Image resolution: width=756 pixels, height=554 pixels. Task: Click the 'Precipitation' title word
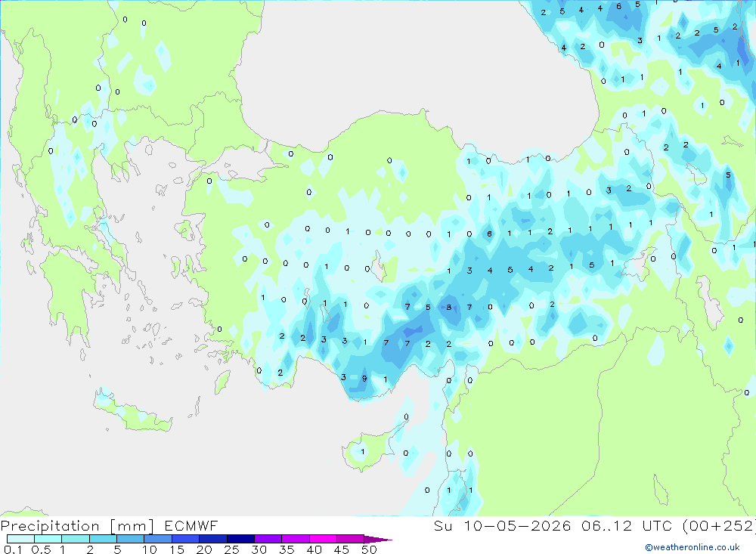[50, 526]
